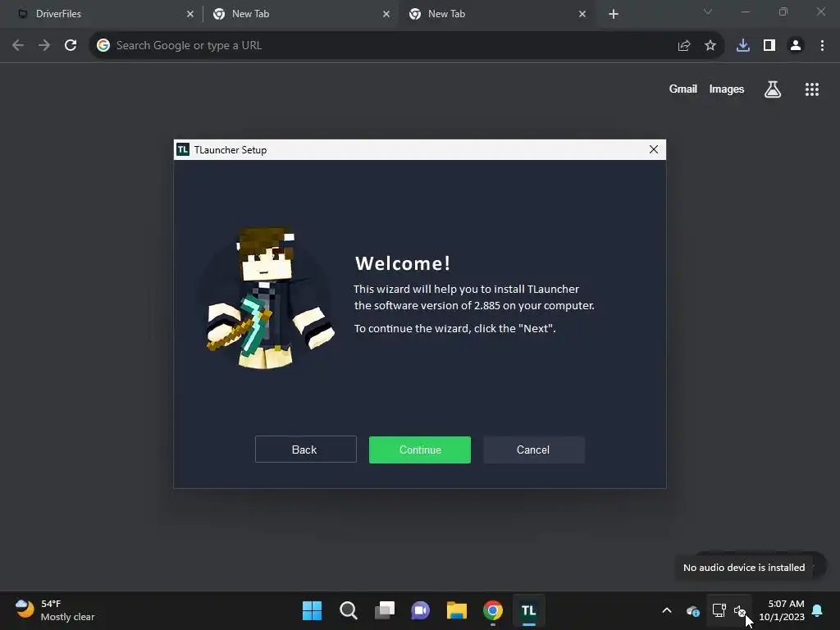Bookmark this tab with the star icon
Image resolution: width=840 pixels, height=630 pixels.
710,46
